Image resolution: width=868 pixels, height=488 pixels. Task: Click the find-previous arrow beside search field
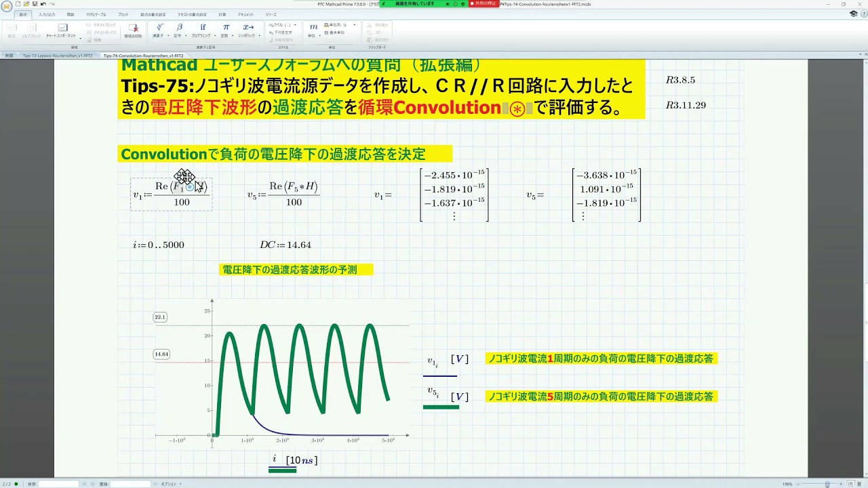(x=84, y=484)
